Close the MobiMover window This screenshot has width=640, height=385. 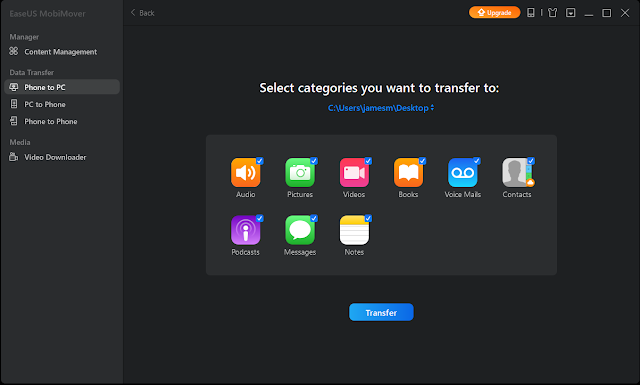625,13
